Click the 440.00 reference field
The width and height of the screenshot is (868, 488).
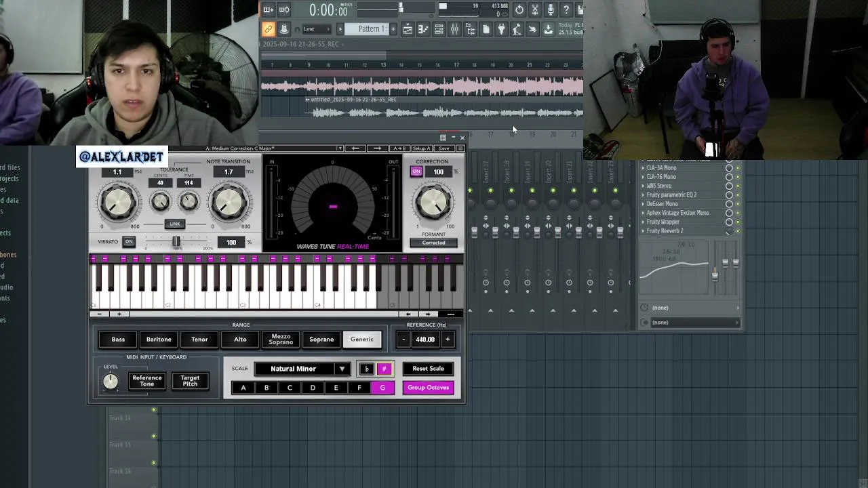tap(425, 340)
